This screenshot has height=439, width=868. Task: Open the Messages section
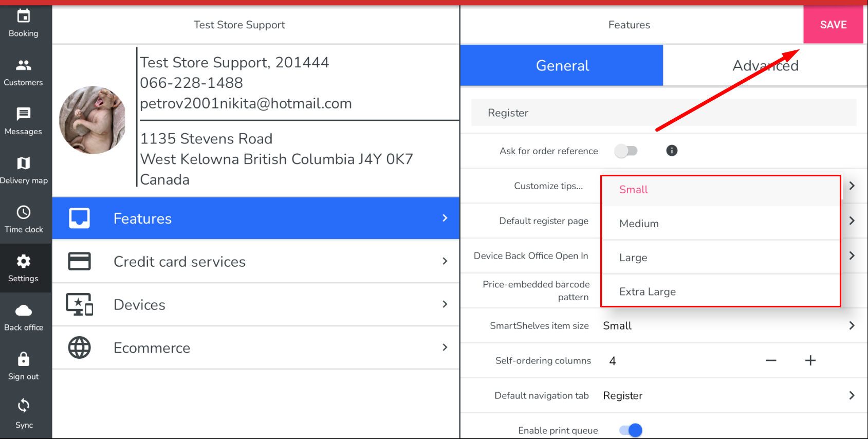pyautogui.click(x=24, y=114)
